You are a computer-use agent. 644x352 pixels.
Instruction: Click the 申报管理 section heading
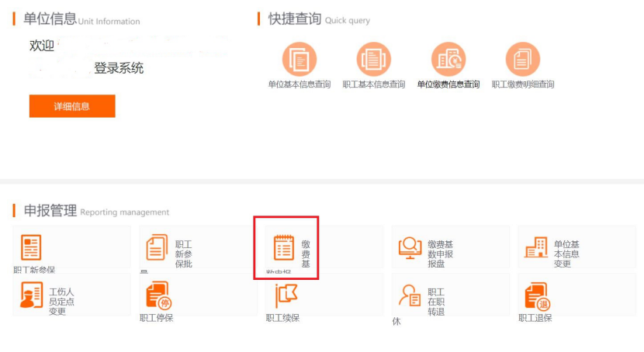click(x=50, y=210)
